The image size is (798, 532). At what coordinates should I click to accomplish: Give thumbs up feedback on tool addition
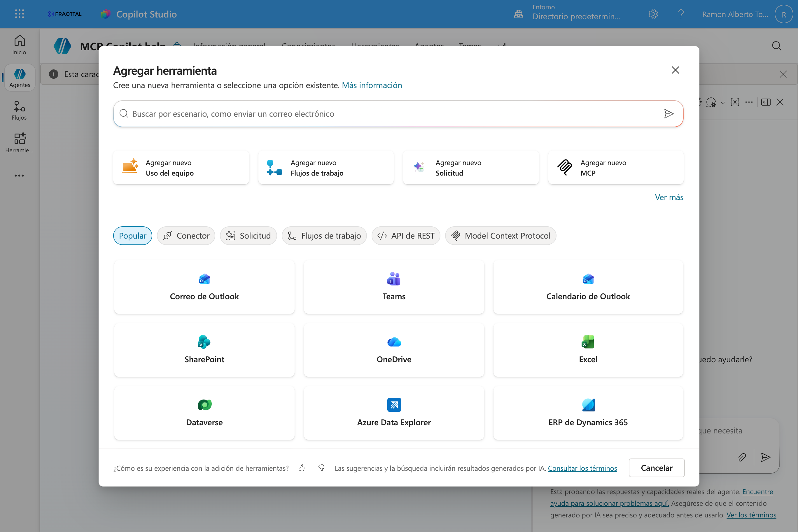pyautogui.click(x=302, y=468)
